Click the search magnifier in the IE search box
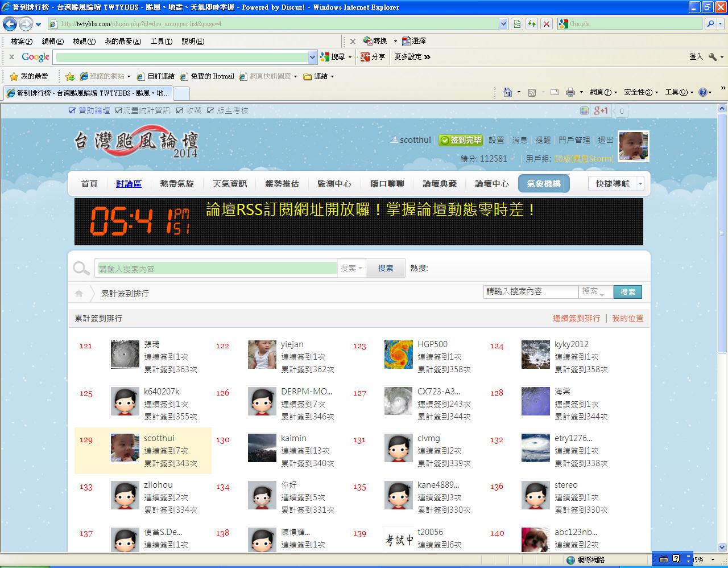 point(710,24)
